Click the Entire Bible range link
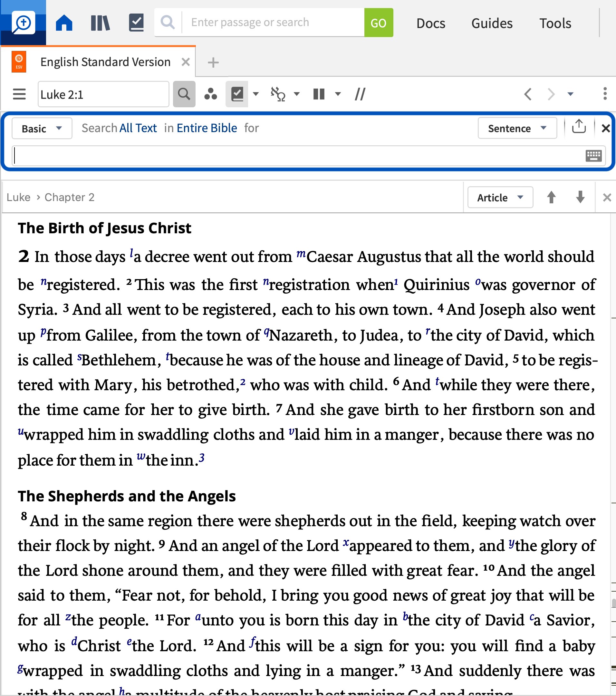 pos(207,128)
